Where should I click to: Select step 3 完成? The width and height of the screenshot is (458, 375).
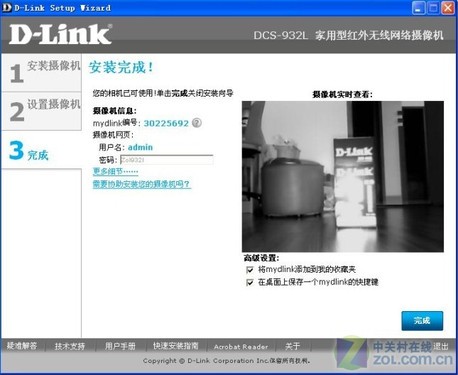(x=42, y=150)
